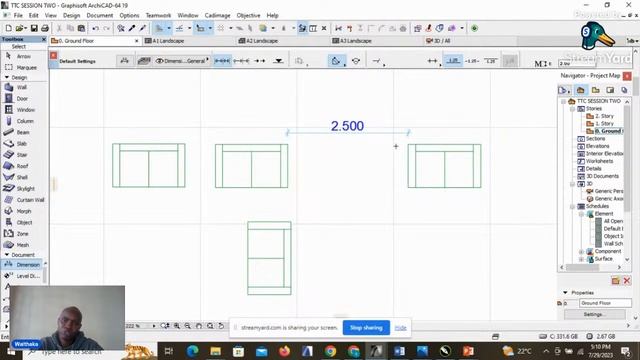Select the Mesh tool
Image resolution: width=640 pixels, height=360 pixels.
[x=22, y=245]
